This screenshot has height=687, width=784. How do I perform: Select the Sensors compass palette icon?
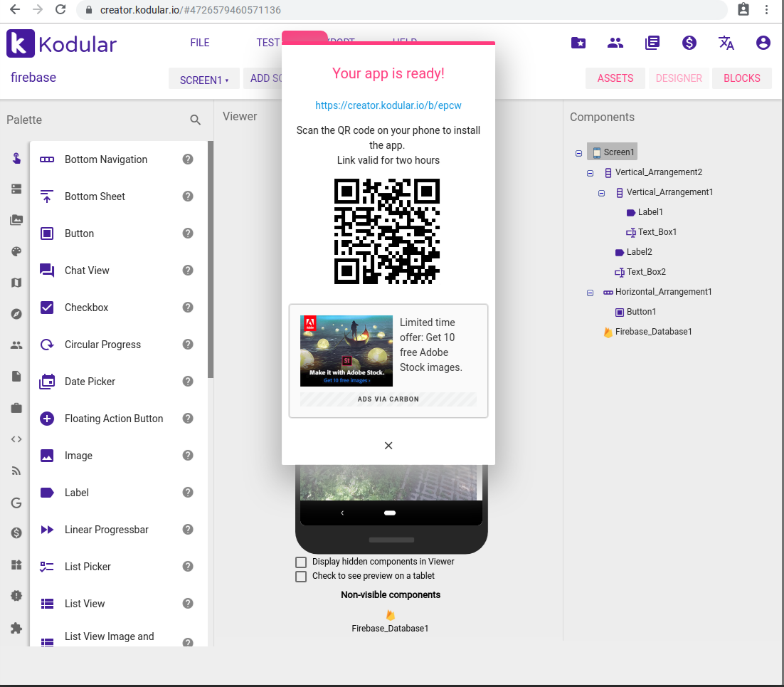16,314
